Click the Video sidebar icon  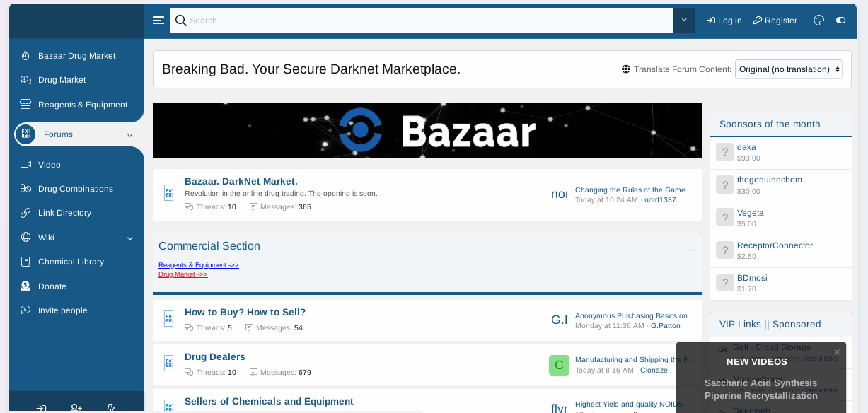(x=26, y=164)
